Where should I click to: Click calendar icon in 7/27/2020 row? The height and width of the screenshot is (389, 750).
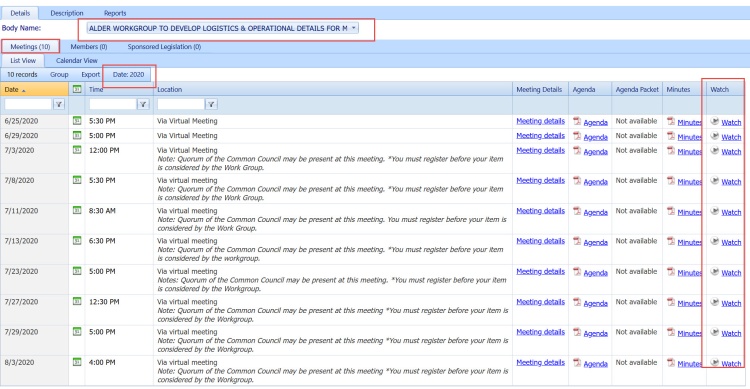pos(77,301)
